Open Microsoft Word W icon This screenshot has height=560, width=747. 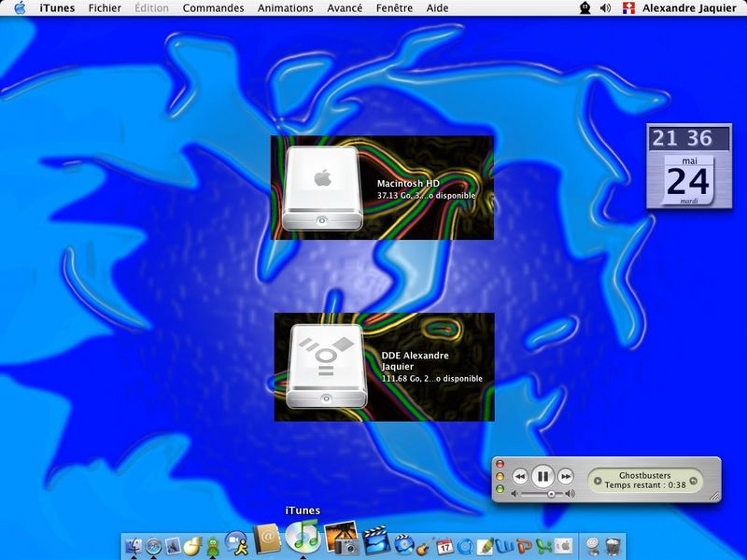click(x=504, y=546)
